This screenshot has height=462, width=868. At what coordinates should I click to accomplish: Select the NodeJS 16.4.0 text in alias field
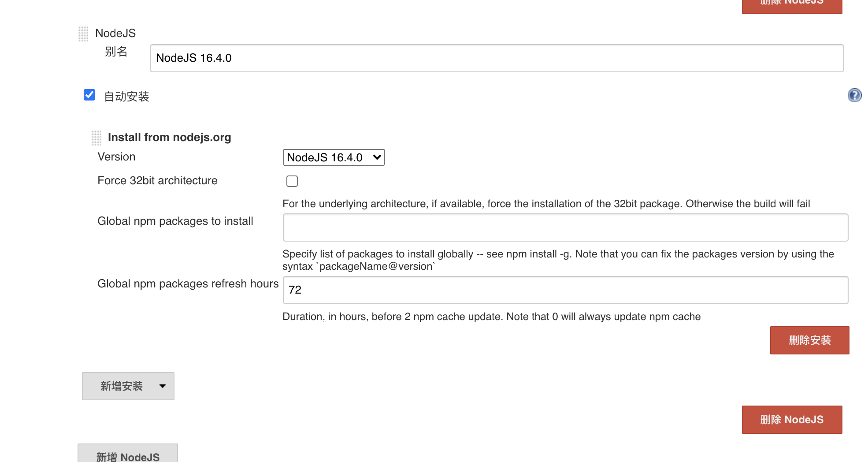[x=194, y=58]
